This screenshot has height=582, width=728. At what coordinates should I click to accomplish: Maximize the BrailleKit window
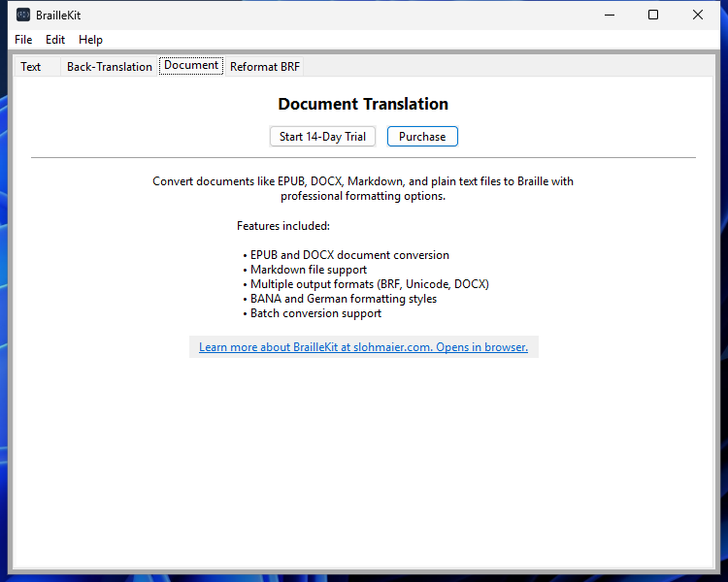[653, 15]
